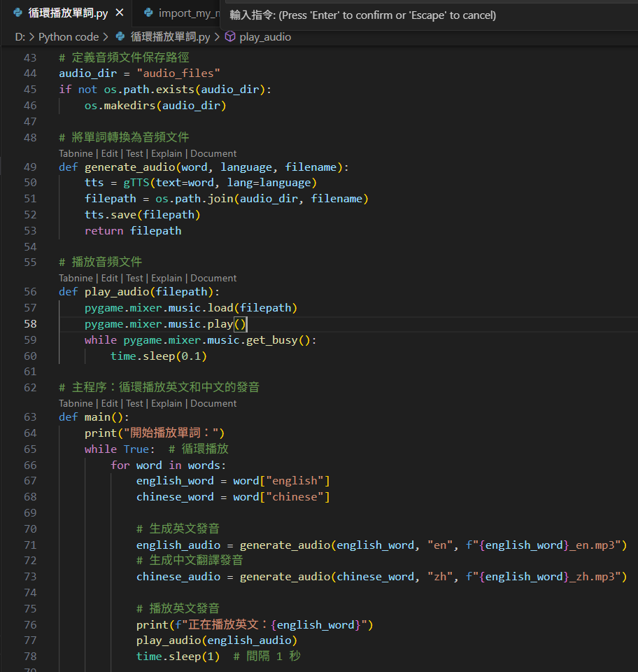The width and height of the screenshot is (638, 672).
Task: Click Edit lens above generate_audio
Action: [110, 153]
